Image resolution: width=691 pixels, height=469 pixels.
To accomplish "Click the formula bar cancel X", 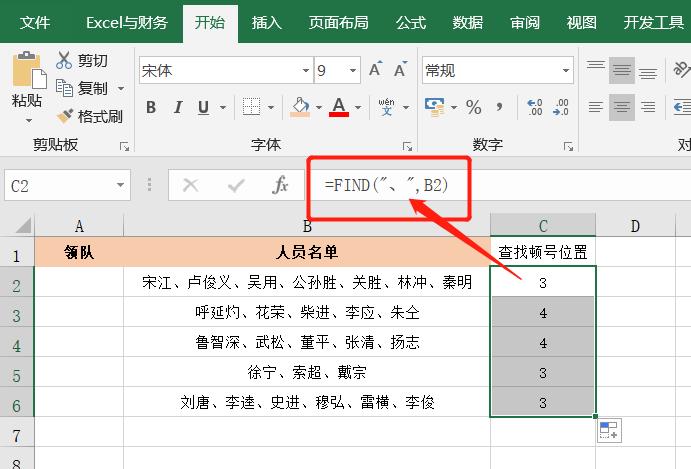I will click(190, 185).
